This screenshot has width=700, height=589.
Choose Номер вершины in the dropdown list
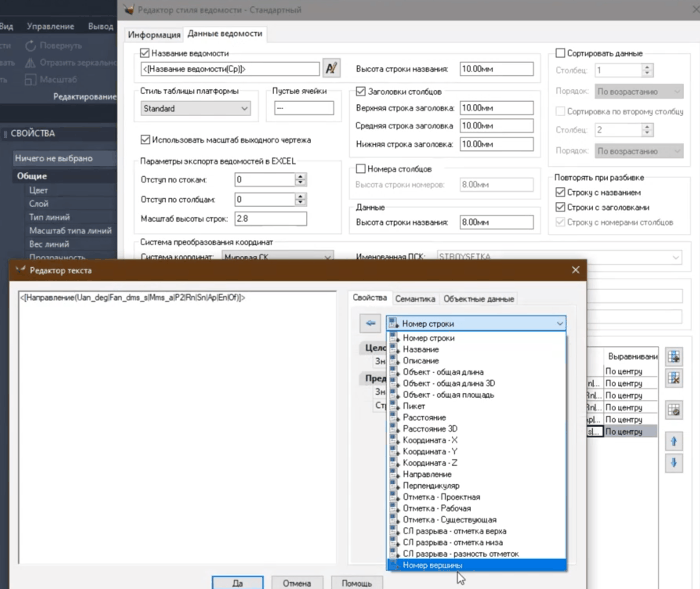tap(432, 565)
